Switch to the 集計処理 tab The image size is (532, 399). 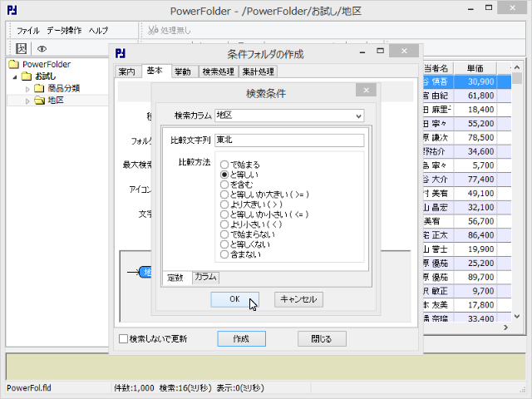coord(259,71)
